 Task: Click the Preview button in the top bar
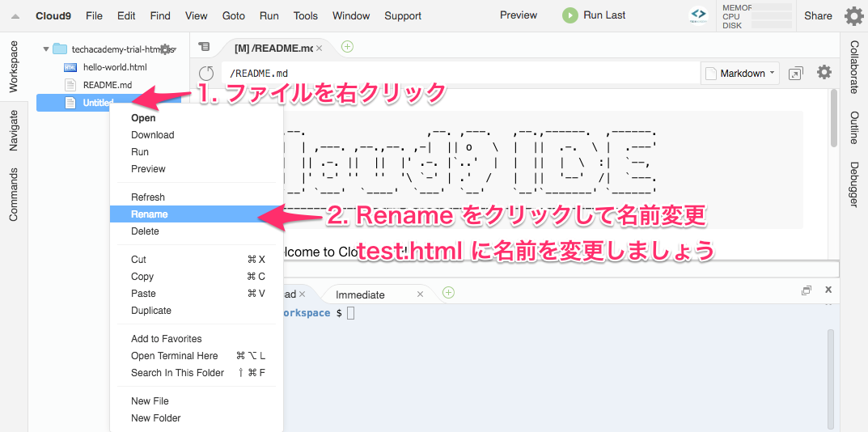click(x=519, y=15)
